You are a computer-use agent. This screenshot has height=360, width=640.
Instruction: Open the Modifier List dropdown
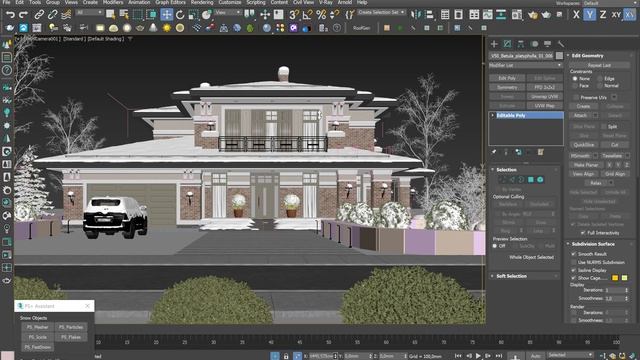526,65
